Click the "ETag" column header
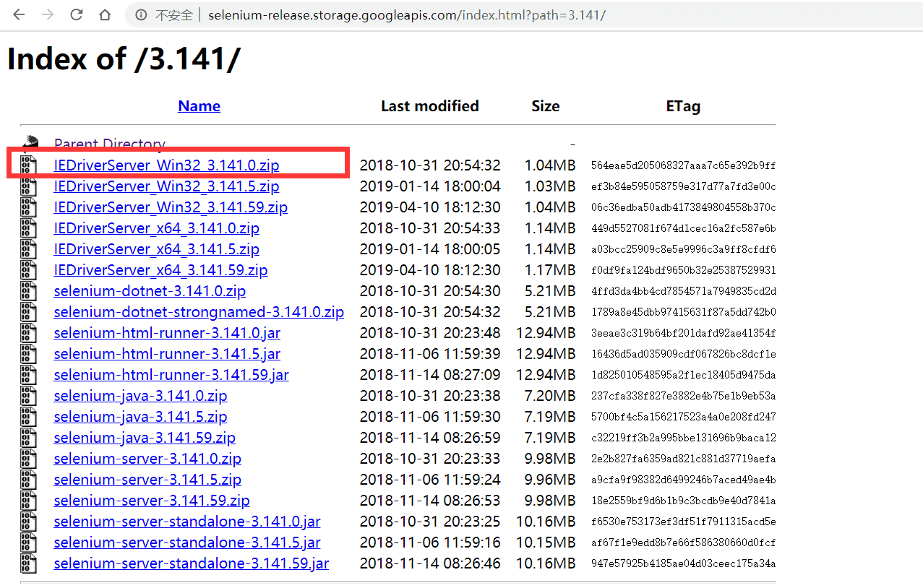The image size is (923, 588). pos(683,106)
